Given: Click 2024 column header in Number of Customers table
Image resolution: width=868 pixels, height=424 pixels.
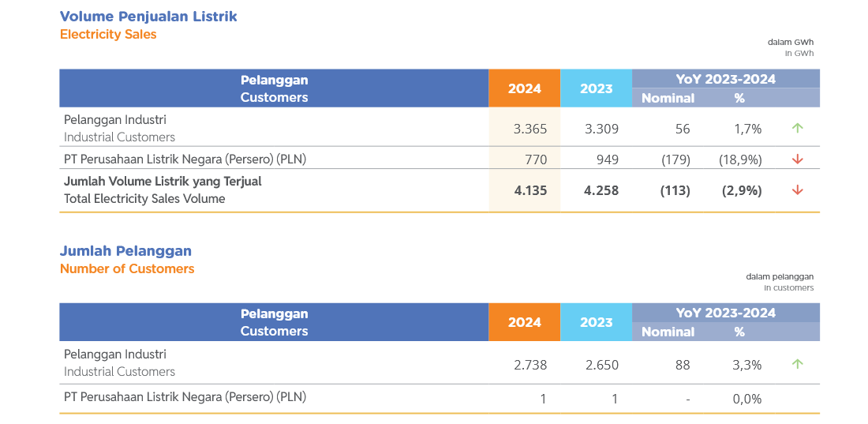Looking at the screenshot, I should point(524,322).
